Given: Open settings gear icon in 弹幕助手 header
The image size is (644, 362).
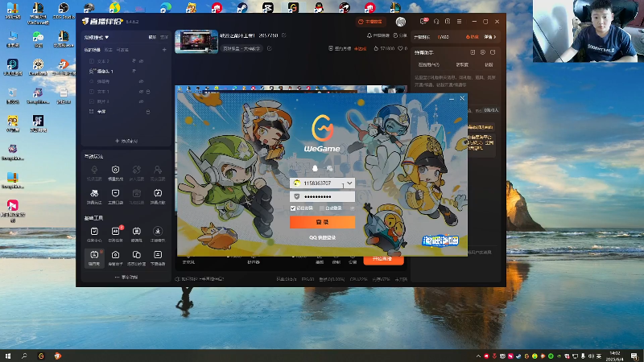Looking at the screenshot, I should (x=482, y=52).
